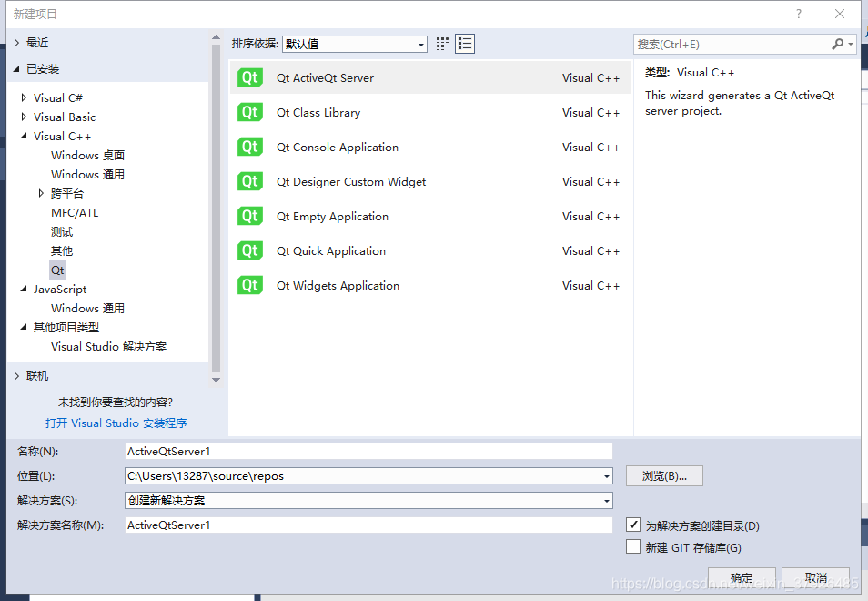
Task: Select Windows 桌面 under Visual C++
Action: [x=87, y=155]
